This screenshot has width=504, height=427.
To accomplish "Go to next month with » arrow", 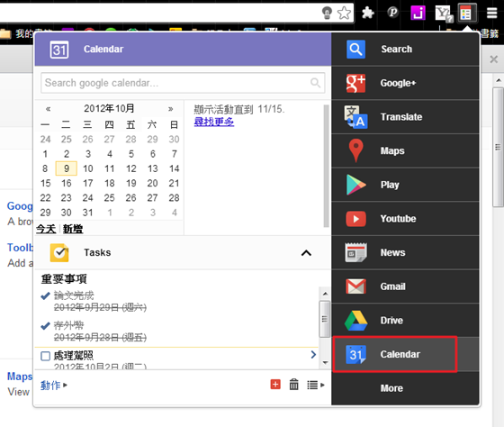I will coord(171,109).
